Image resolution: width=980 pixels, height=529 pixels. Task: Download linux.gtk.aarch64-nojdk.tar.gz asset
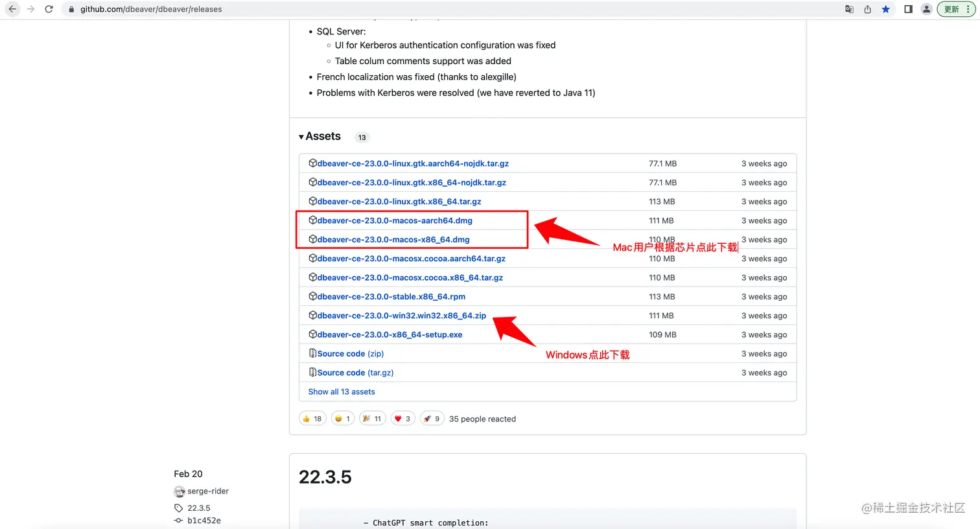(413, 163)
